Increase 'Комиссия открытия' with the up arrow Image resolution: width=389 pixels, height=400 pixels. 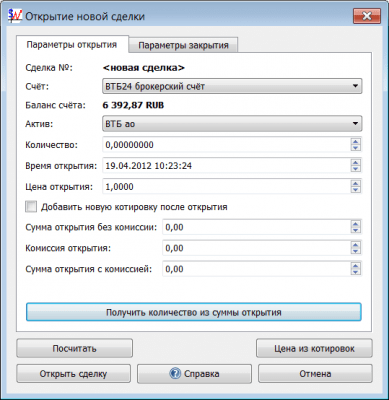tap(356, 245)
